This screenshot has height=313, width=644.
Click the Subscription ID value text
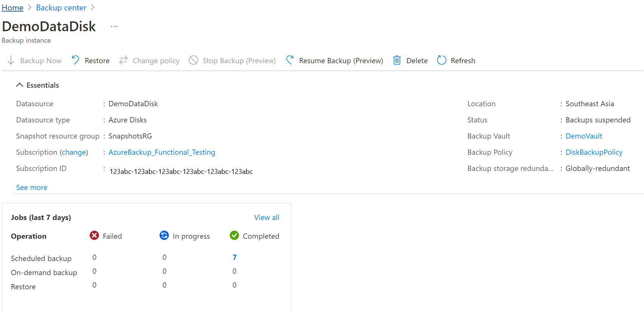181,172
